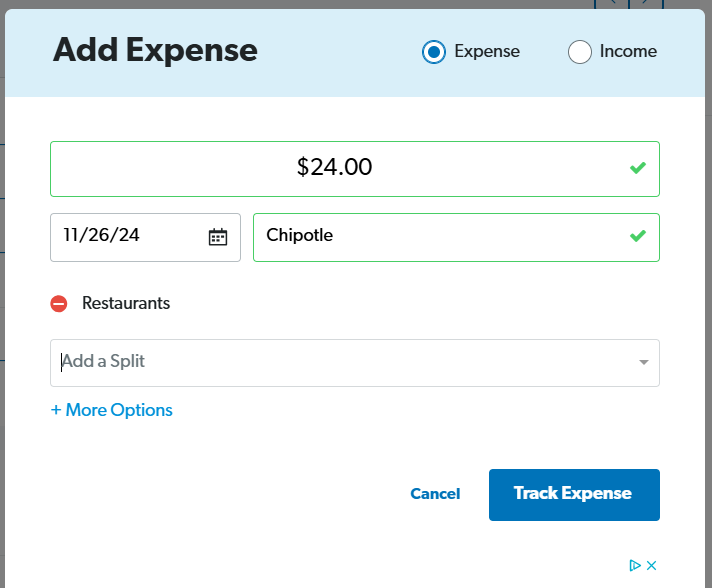Close the ad with the X icon

652,565
